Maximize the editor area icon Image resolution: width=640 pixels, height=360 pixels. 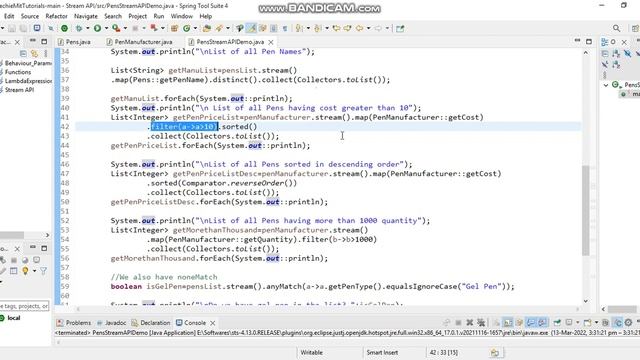[589, 41]
